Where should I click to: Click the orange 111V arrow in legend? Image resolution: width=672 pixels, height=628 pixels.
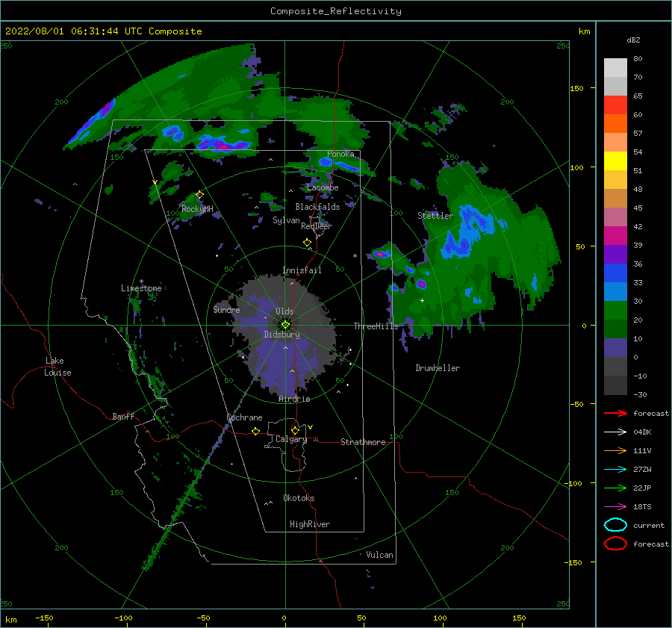[x=615, y=450]
